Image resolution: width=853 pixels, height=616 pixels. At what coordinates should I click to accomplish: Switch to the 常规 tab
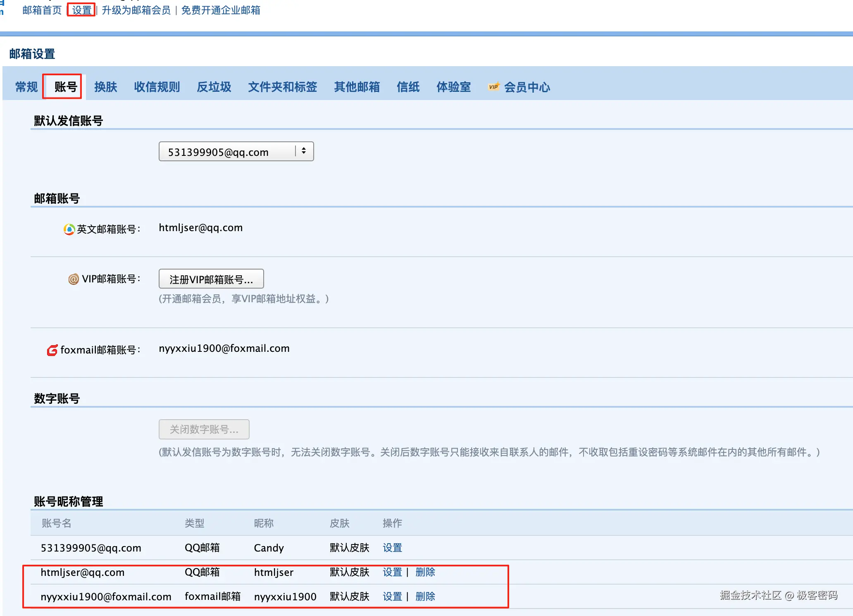(x=26, y=87)
